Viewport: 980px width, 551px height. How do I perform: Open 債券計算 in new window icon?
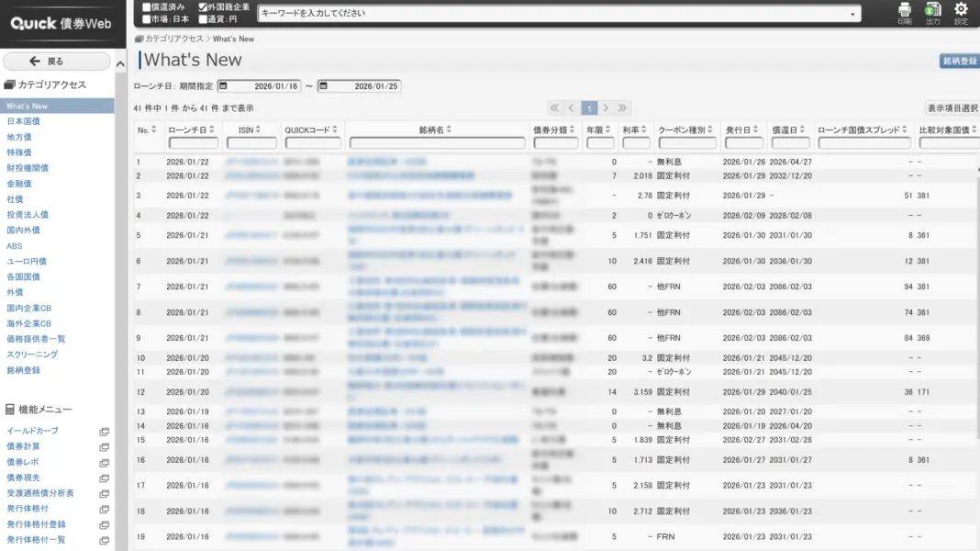[105, 447]
